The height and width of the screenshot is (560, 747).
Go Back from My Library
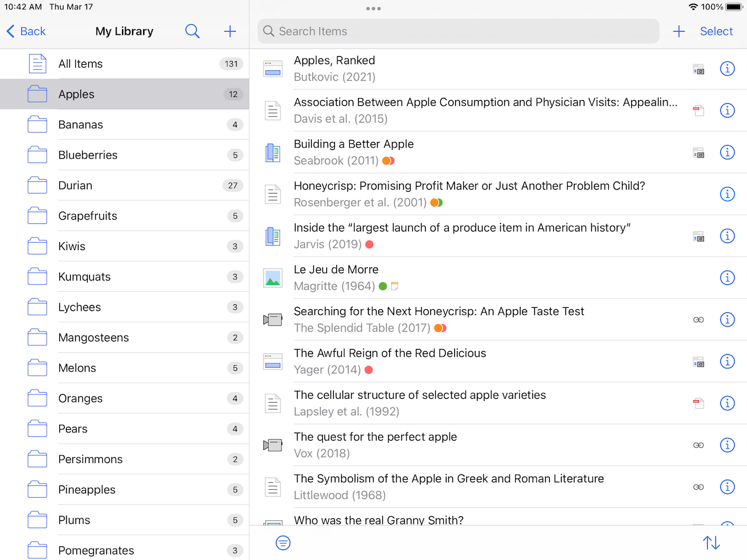point(26,31)
